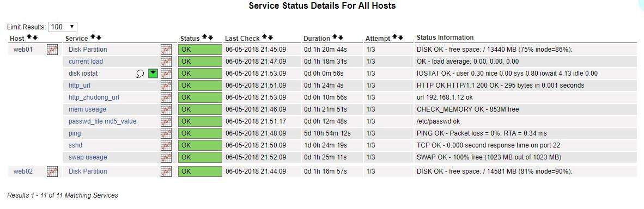Image resolution: width=644 pixels, height=209 pixels.
Task: Open the web01 host link
Action: pos(23,50)
